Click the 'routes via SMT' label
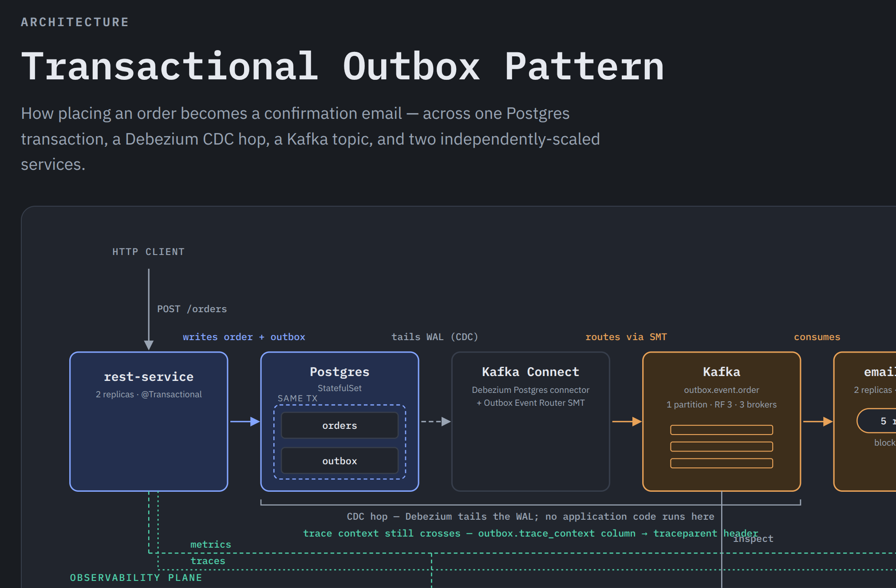 [x=626, y=337]
